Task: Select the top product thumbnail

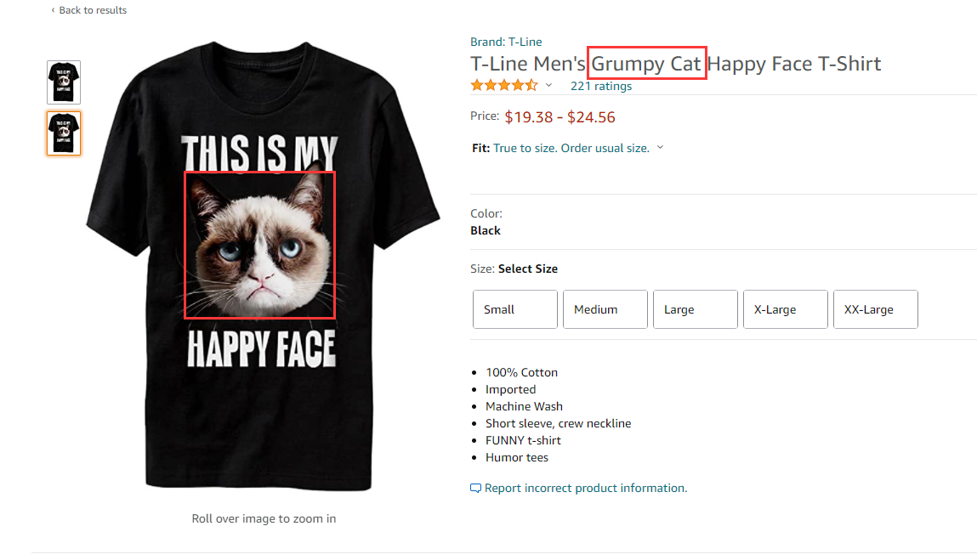Action: (63, 82)
